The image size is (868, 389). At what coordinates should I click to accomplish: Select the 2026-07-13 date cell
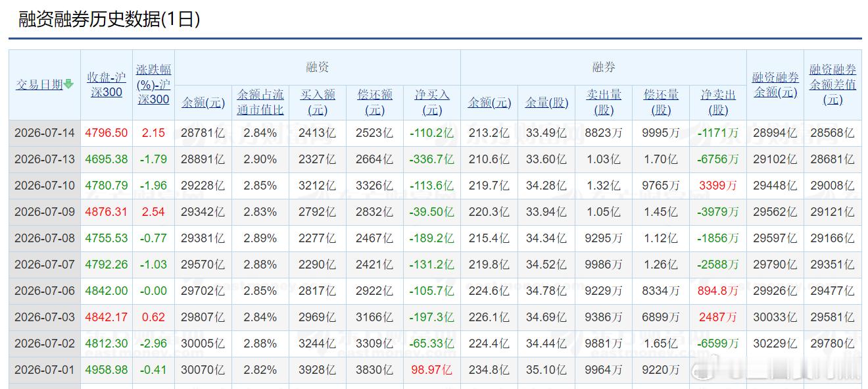pyautogui.click(x=45, y=159)
